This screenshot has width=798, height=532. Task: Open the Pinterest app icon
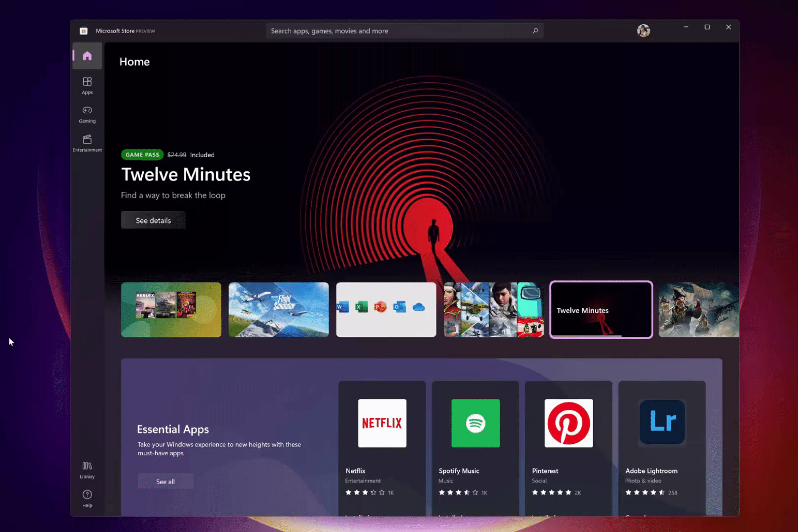click(x=568, y=423)
